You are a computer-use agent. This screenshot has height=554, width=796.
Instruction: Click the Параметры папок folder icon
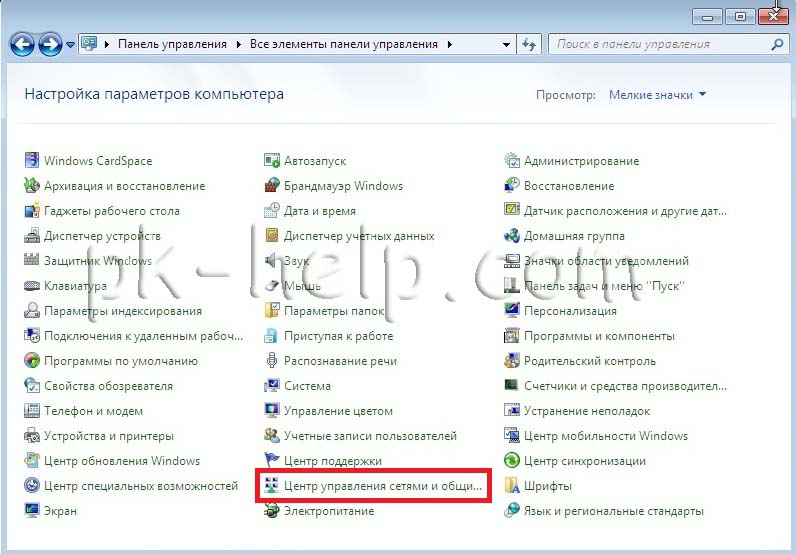pos(272,310)
